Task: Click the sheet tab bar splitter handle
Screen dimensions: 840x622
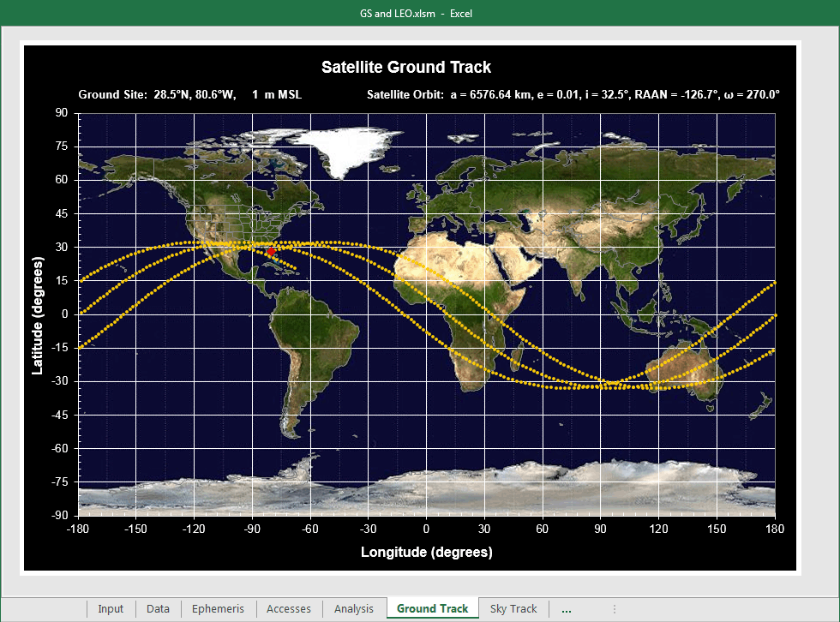Action: coord(614,609)
